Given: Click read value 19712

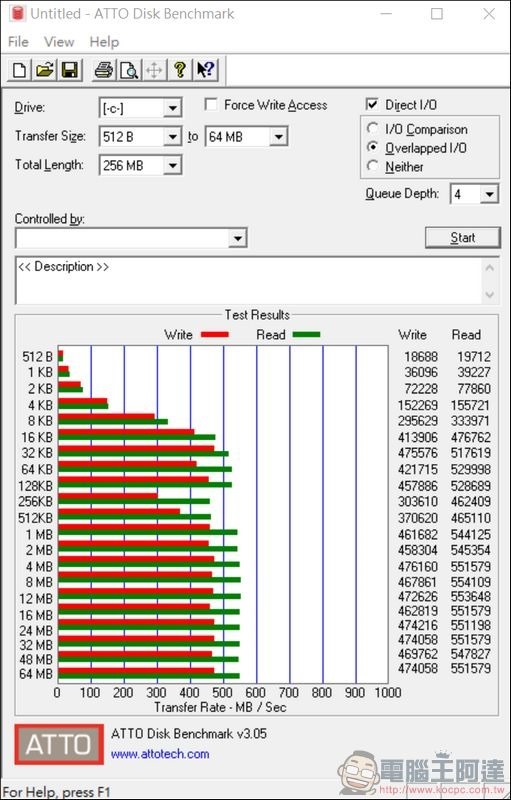Looking at the screenshot, I should click(474, 357).
